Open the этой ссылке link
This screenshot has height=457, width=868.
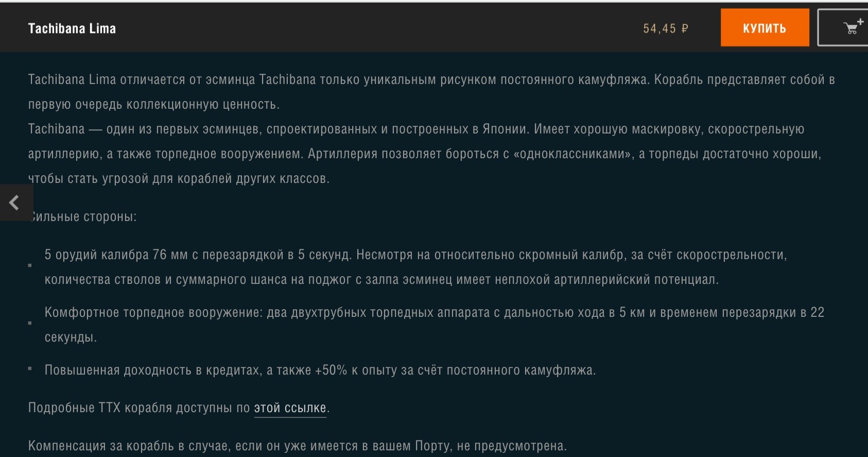click(290, 408)
